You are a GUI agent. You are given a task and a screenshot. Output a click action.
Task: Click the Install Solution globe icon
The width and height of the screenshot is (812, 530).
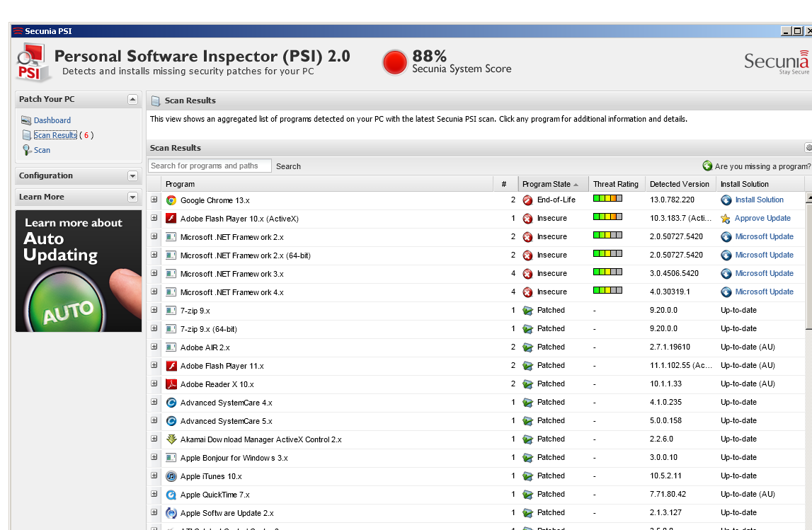pyautogui.click(x=726, y=200)
